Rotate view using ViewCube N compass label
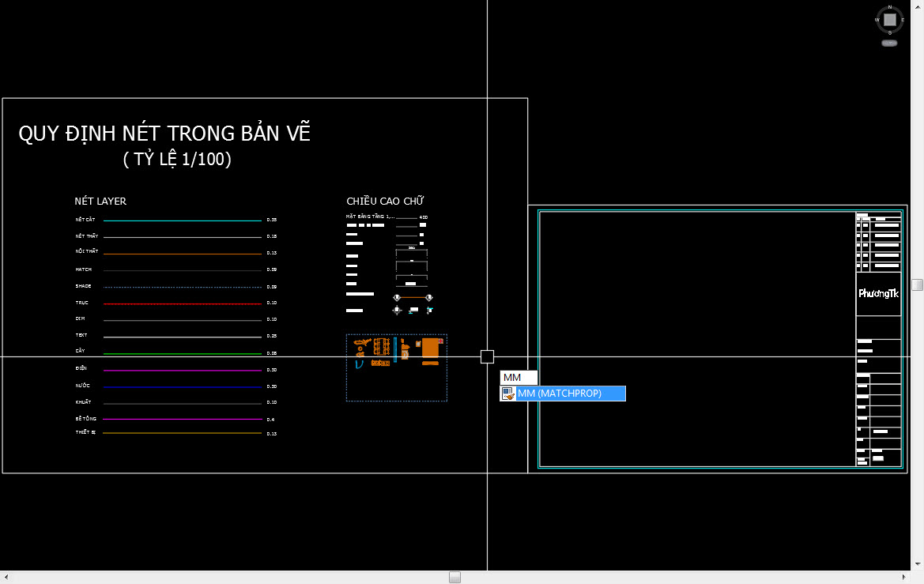Viewport: 924px width, 584px height. tap(890, 6)
